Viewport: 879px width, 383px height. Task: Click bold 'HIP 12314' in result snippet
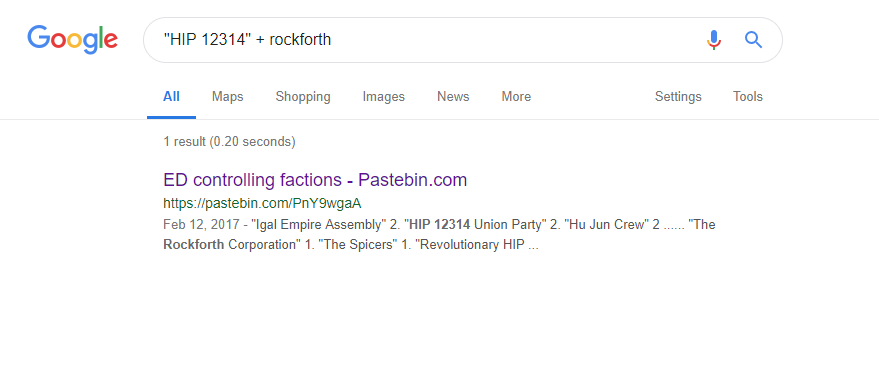(x=440, y=225)
